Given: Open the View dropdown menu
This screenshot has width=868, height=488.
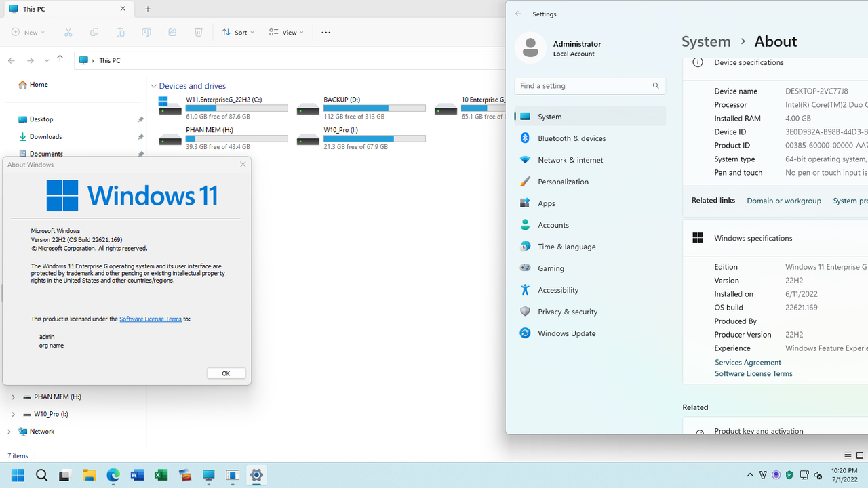Looking at the screenshot, I should click(286, 32).
